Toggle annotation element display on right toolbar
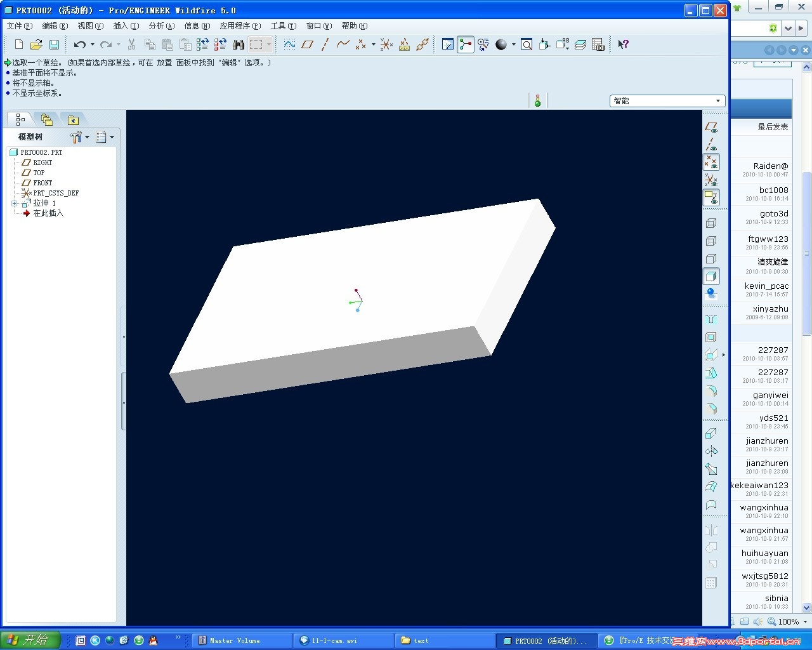The height and width of the screenshot is (650, 812). point(711,197)
